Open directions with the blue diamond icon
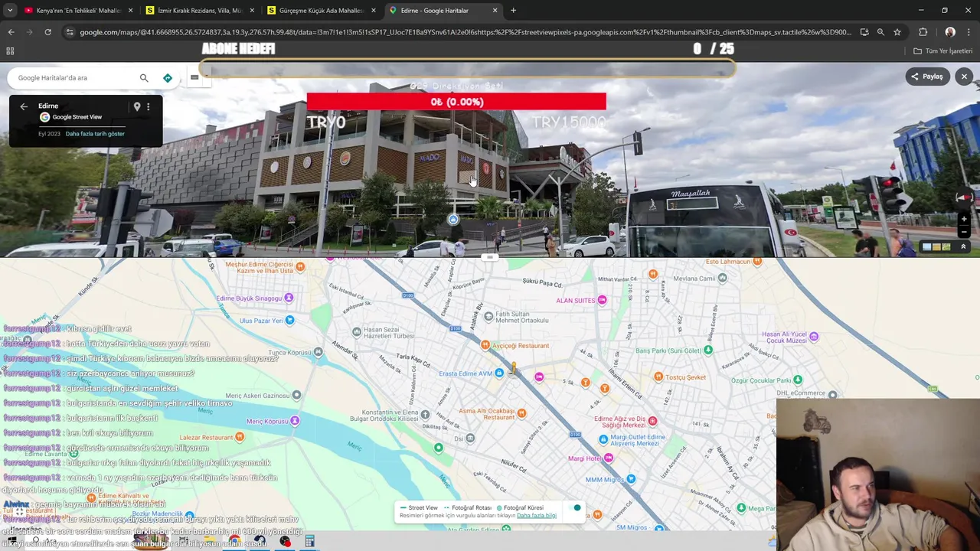980x551 pixels. (168, 77)
